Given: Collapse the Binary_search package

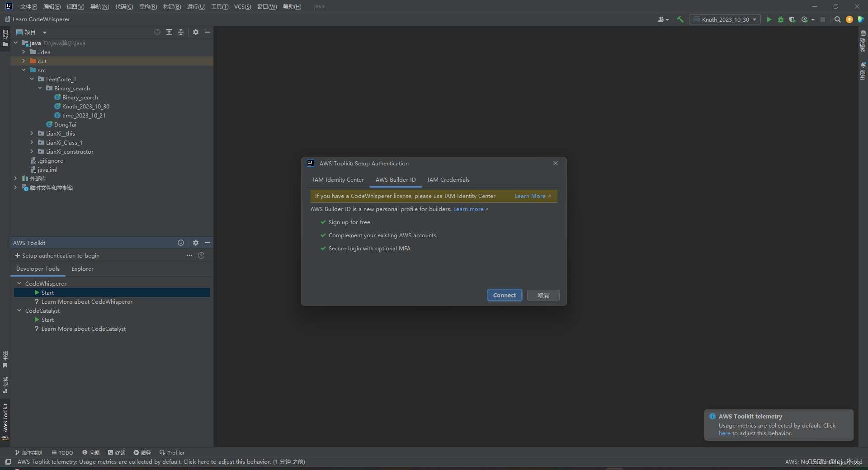Looking at the screenshot, I should 40,88.
